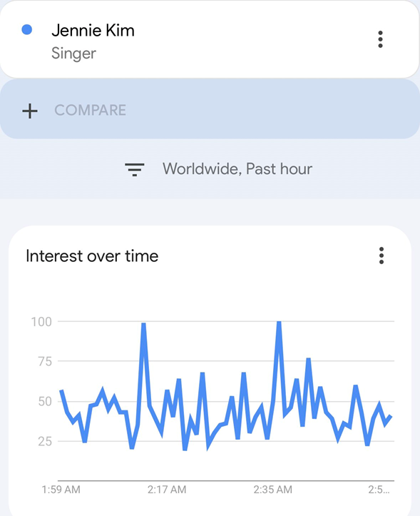420x516 pixels.
Task: Click the plus icon beside COMPARE
Action: (x=30, y=111)
